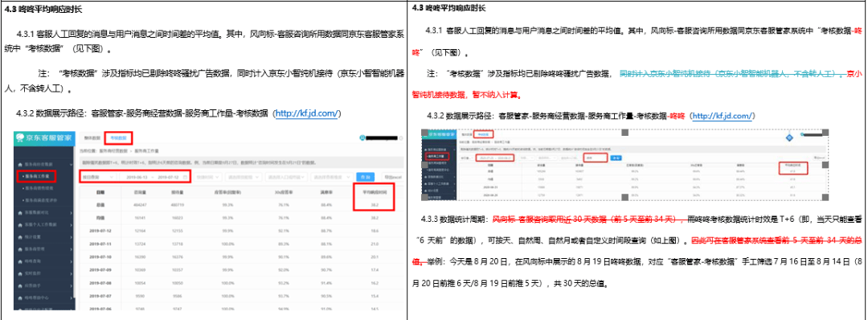The image size is (868, 320).
Task: Open the 快捷时间 dropdown in left screenshot
Action: click(207, 177)
